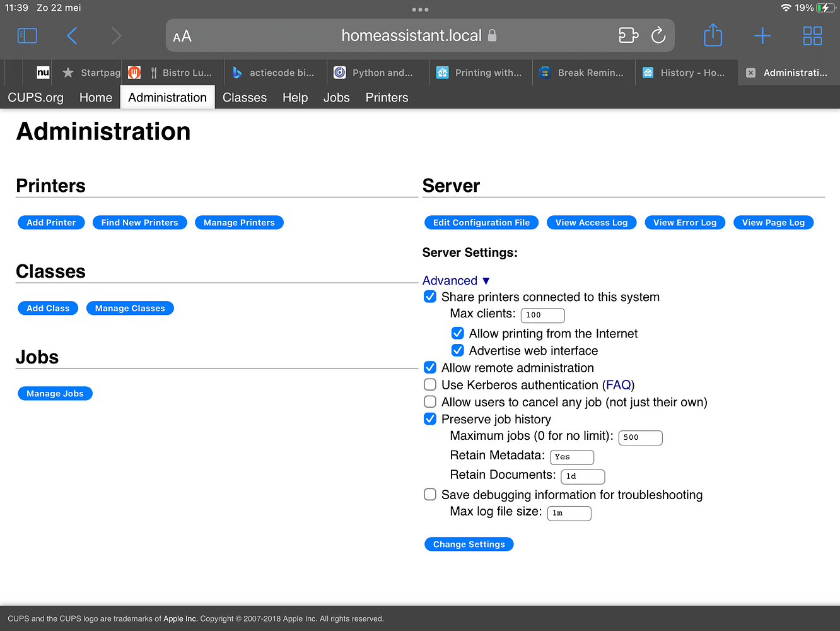Disable Allow remote administration checkbox
The height and width of the screenshot is (631, 840).
point(430,368)
